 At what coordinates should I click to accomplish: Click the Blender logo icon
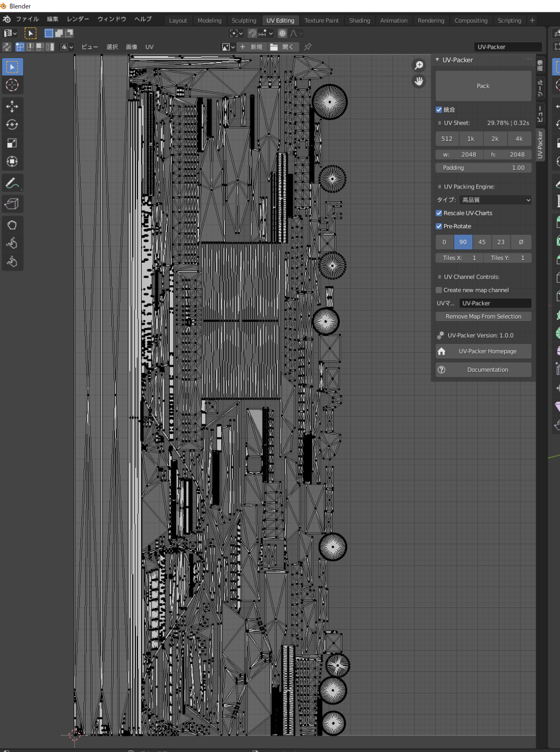[7, 19]
